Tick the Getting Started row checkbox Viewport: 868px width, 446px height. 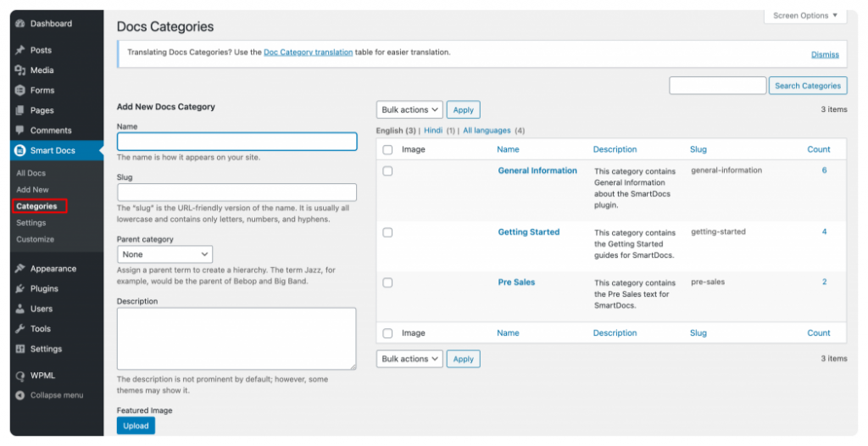click(x=387, y=232)
